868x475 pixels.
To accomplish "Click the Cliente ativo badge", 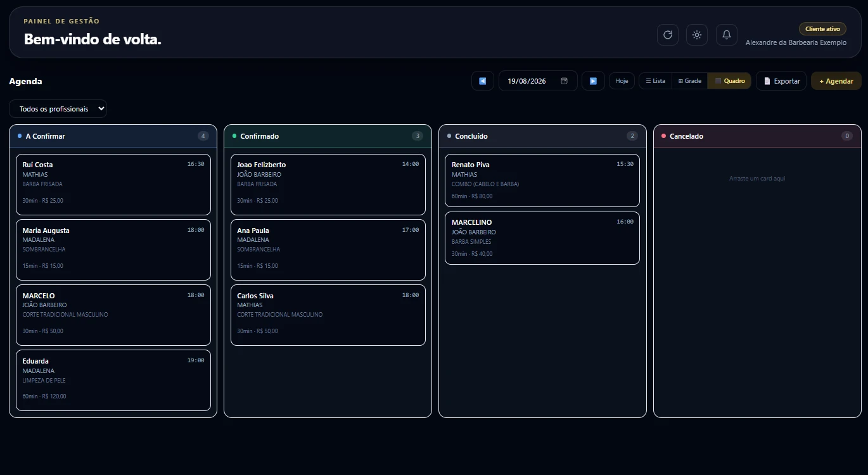I will 822,29.
